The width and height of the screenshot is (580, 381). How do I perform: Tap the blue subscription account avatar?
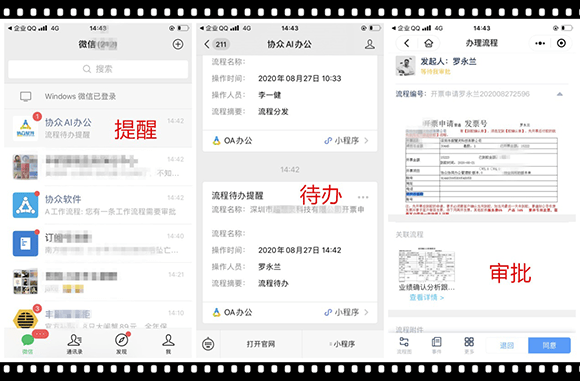(25, 243)
